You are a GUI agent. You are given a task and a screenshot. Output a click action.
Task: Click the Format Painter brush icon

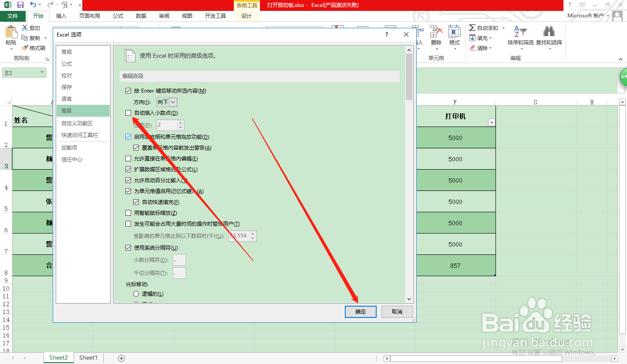pyautogui.click(x=25, y=48)
